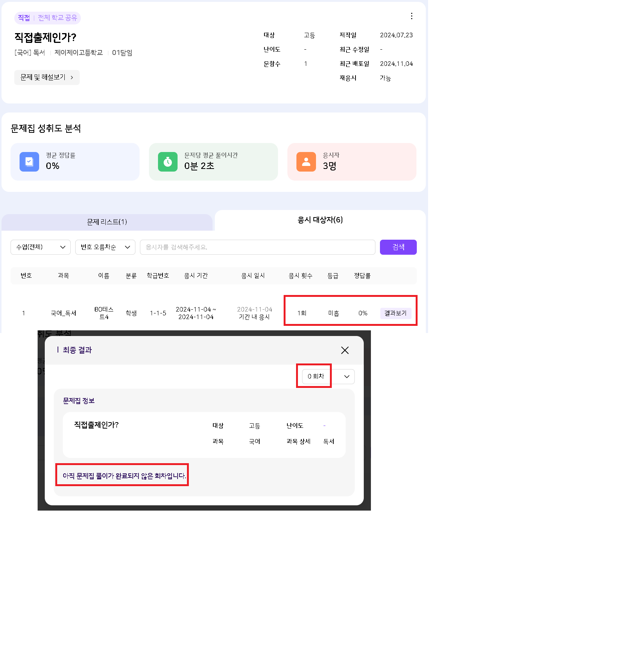The image size is (638, 672).
Task: Click the green stopwatch 풀이시간 icon
Action: pyautogui.click(x=168, y=162)
